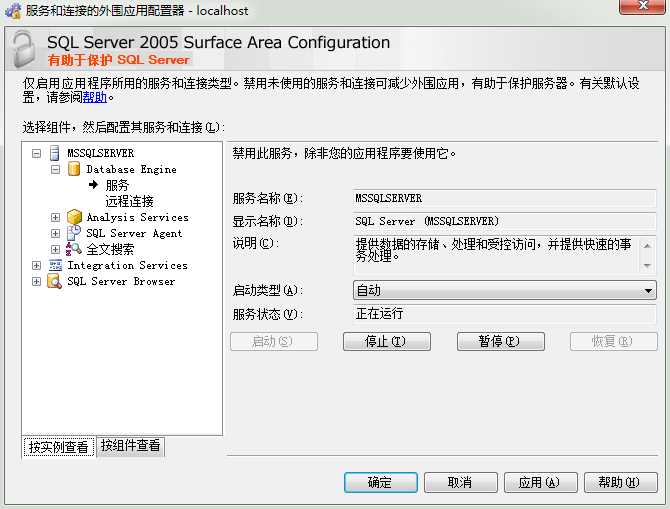Select the MSSQLSERVER tree label
This screenshot has width=670, height=509.
(x=101, y=153)
